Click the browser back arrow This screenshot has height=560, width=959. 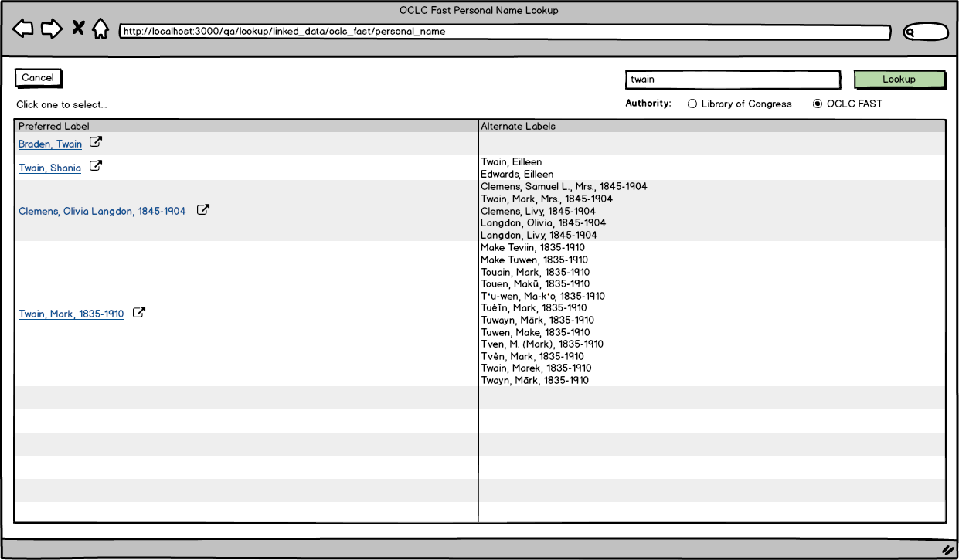pos(23,29)
